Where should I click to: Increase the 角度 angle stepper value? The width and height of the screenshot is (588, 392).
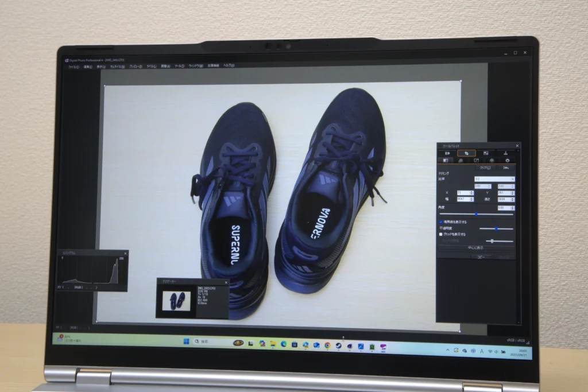click(513, 207)
